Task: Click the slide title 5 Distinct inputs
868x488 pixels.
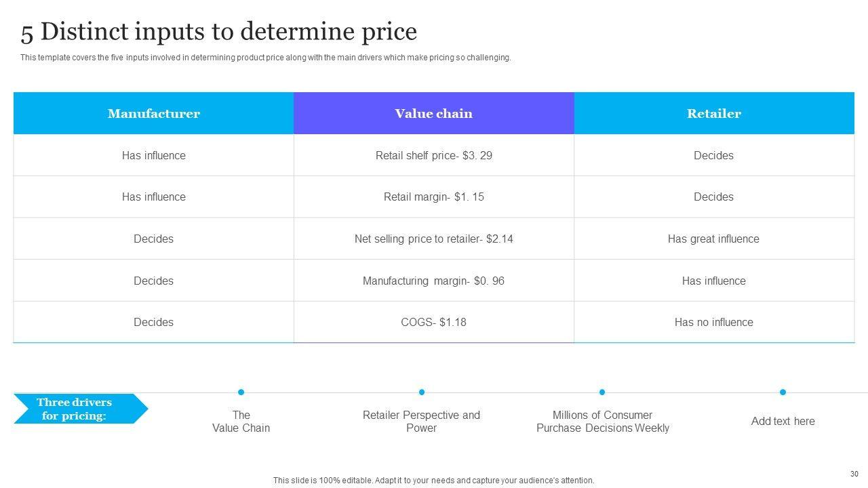Action: [x=218, y=32]
